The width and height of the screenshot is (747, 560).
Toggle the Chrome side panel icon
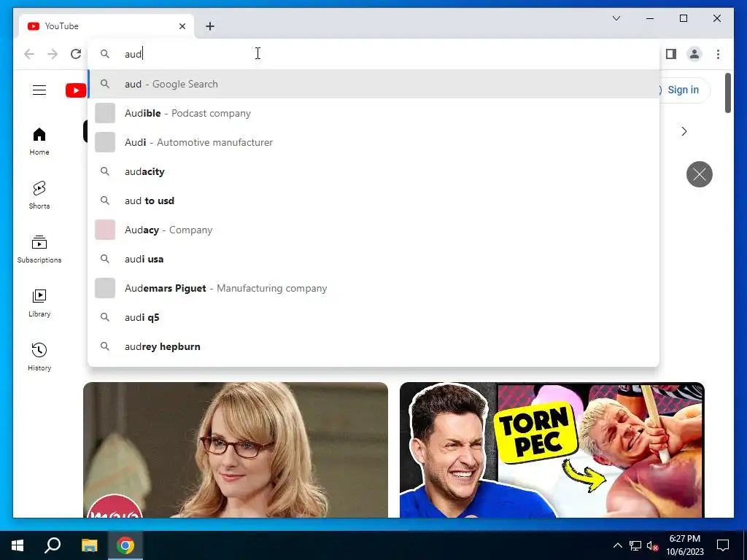pos(671,54)
